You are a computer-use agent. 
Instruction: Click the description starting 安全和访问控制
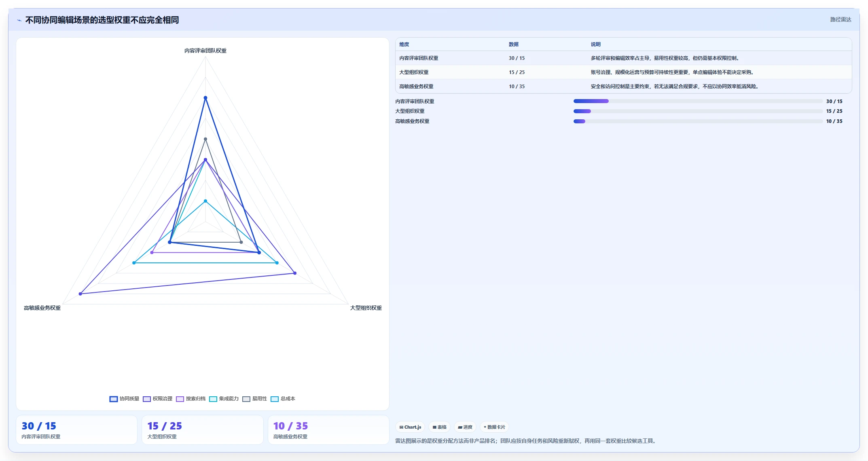coord(675,87)
